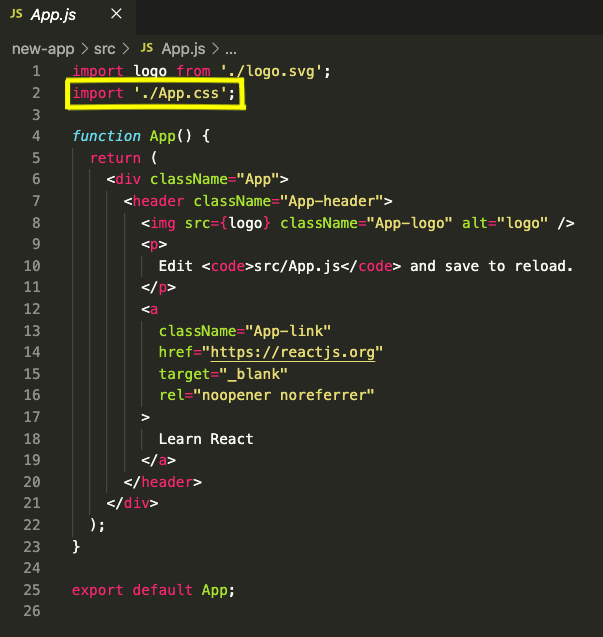Click the "App-header" className value
The width and height of the screenshot is (603, 637).
332,201
